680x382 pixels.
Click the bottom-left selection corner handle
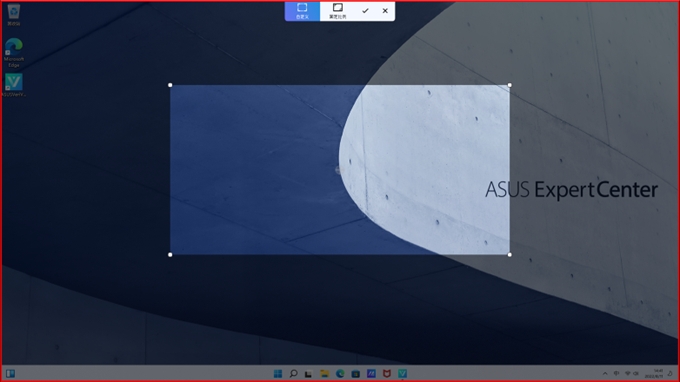(170, 255)
